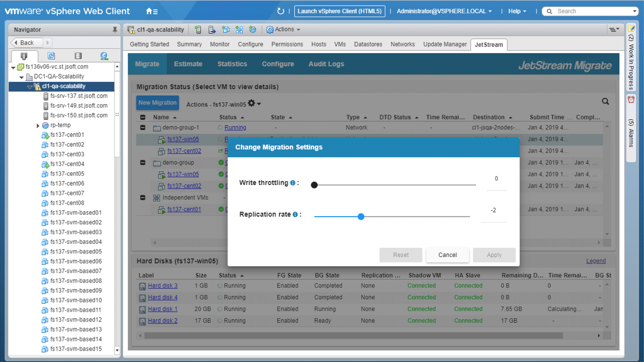
Task: Click the Navigator Back button
Action: [x=27, y=43]
